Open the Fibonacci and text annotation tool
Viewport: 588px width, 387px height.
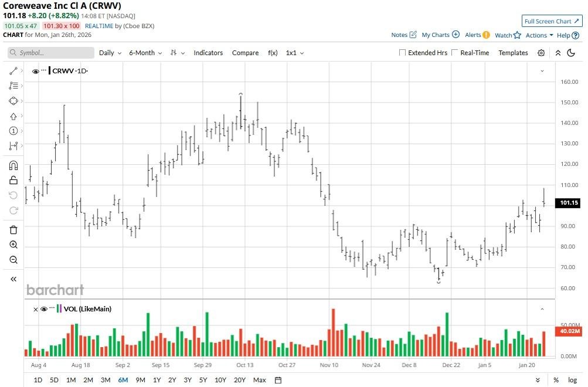13,86
